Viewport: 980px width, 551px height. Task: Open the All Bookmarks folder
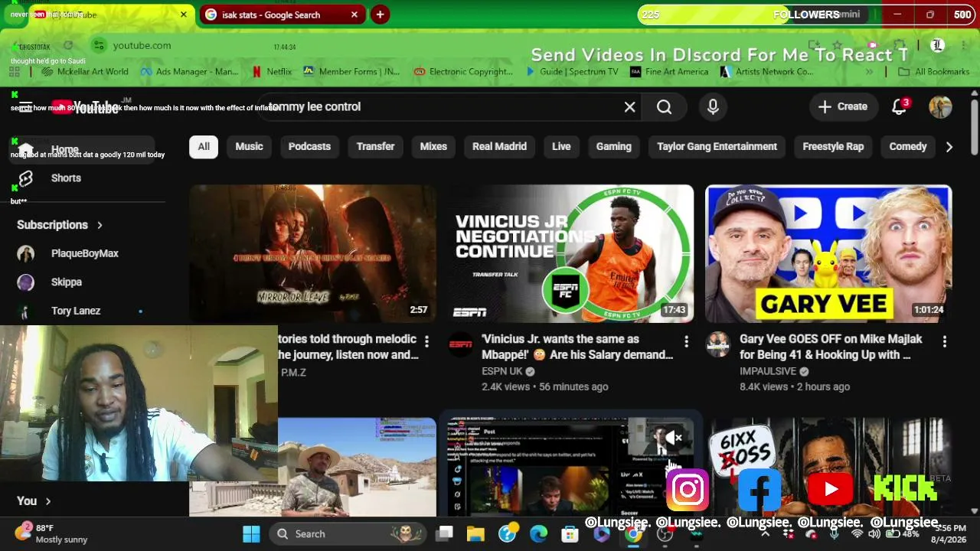[x=933, y=72]
